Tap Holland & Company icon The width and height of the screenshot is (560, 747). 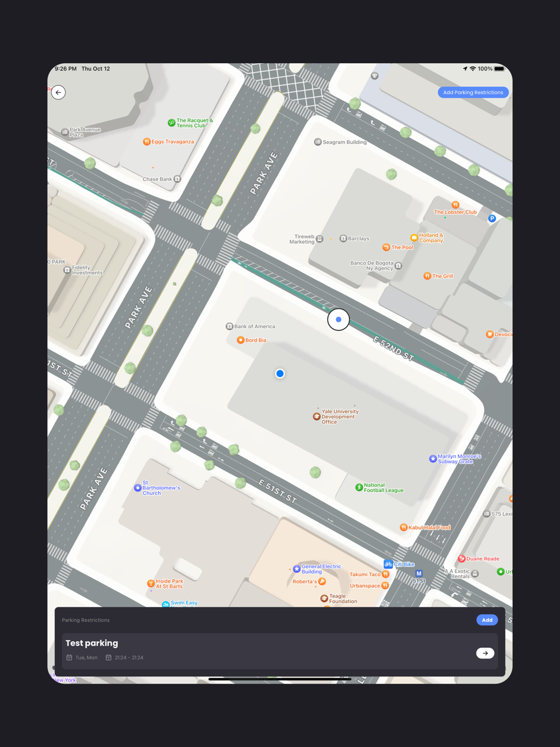[414, 238]
